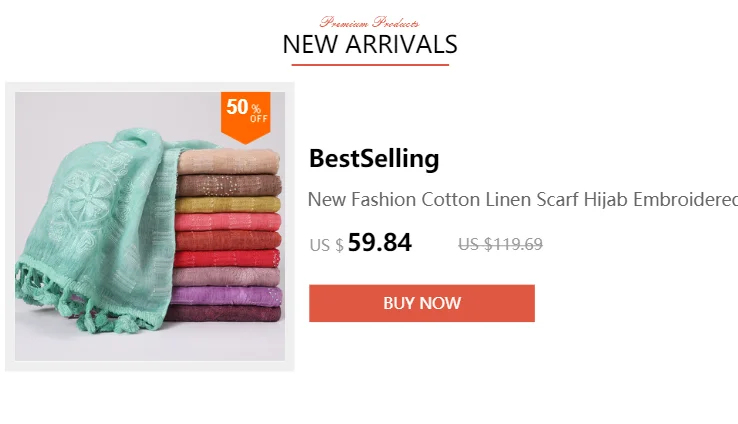
Task: Select the BestSelling heading
Action: point(374,158)
